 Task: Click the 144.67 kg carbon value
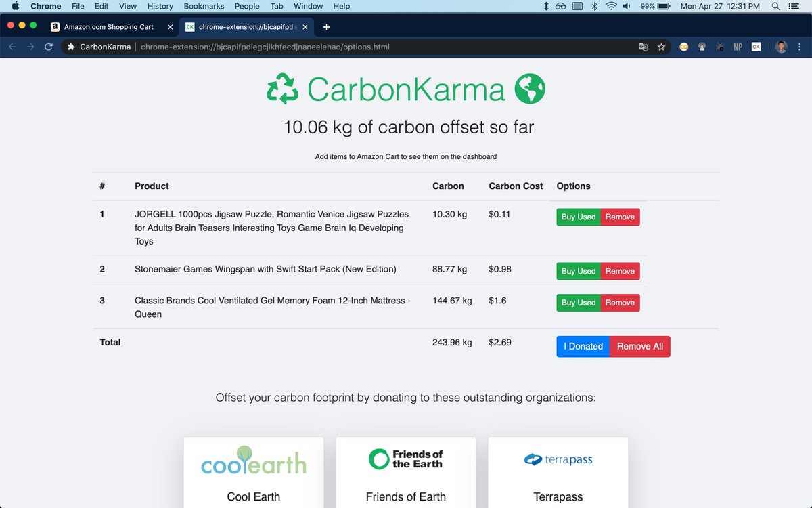click(x=452, y=301)
